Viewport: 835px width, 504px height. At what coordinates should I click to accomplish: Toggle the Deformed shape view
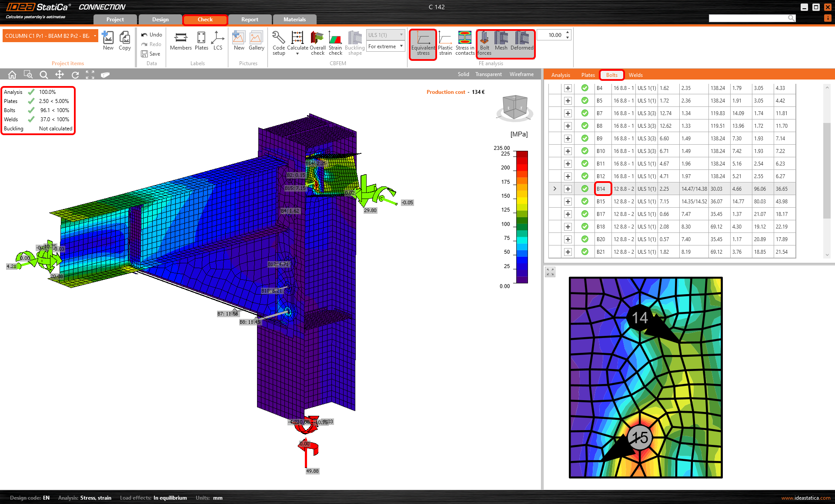coord(521,42)
